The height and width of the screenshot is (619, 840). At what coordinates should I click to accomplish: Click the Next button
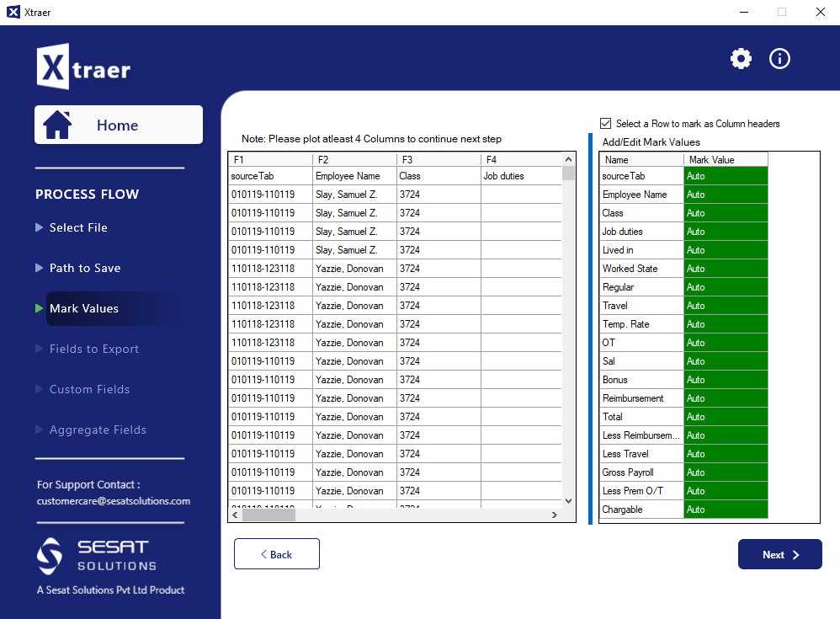pyautogui.click(x=779, y=554)
